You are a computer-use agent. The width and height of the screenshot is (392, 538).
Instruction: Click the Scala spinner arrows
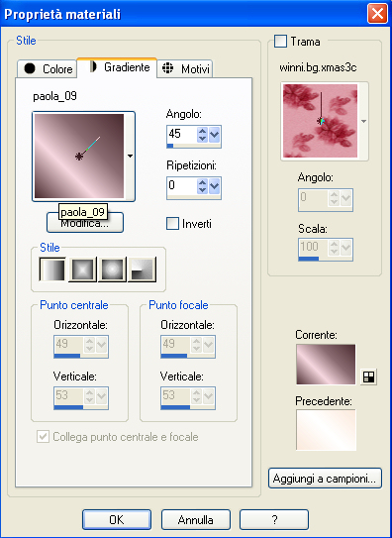[335, 247]
